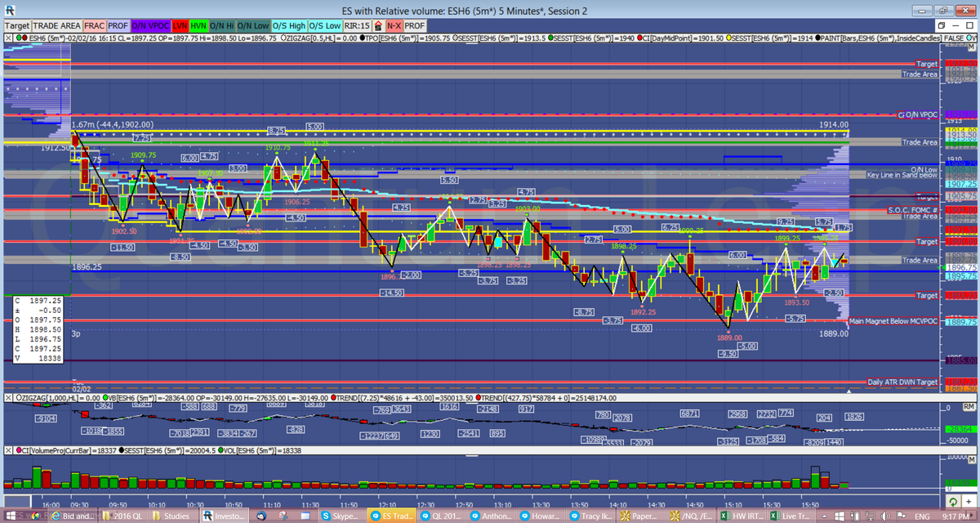Click the red N-X toolbar button

click(x=396, y=26)
